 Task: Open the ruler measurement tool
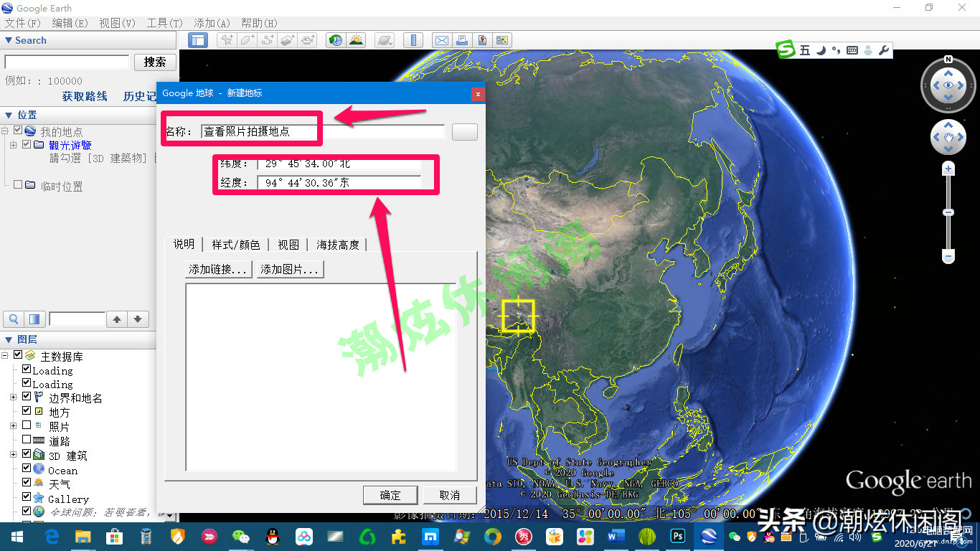click(x=413, y=40)
